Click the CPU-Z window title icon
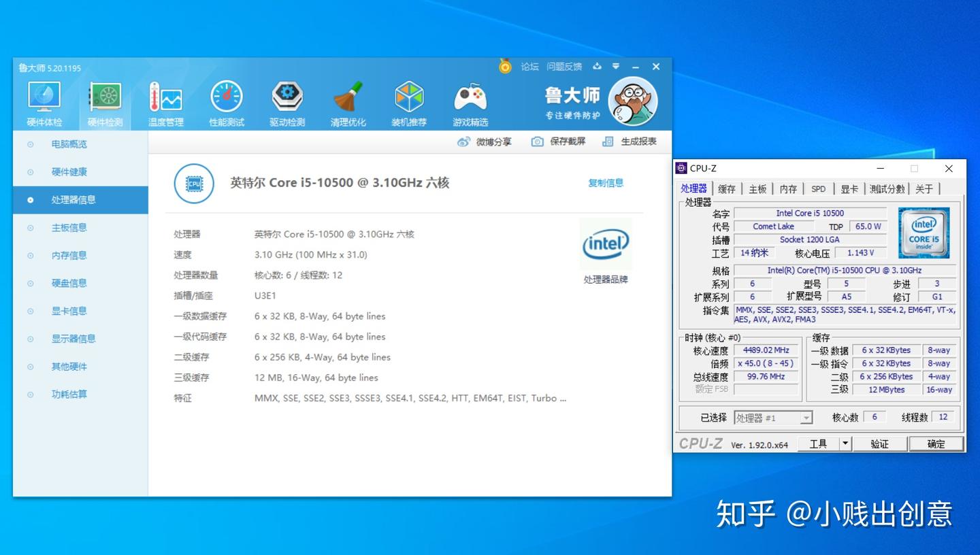 [x=681, y=168]
